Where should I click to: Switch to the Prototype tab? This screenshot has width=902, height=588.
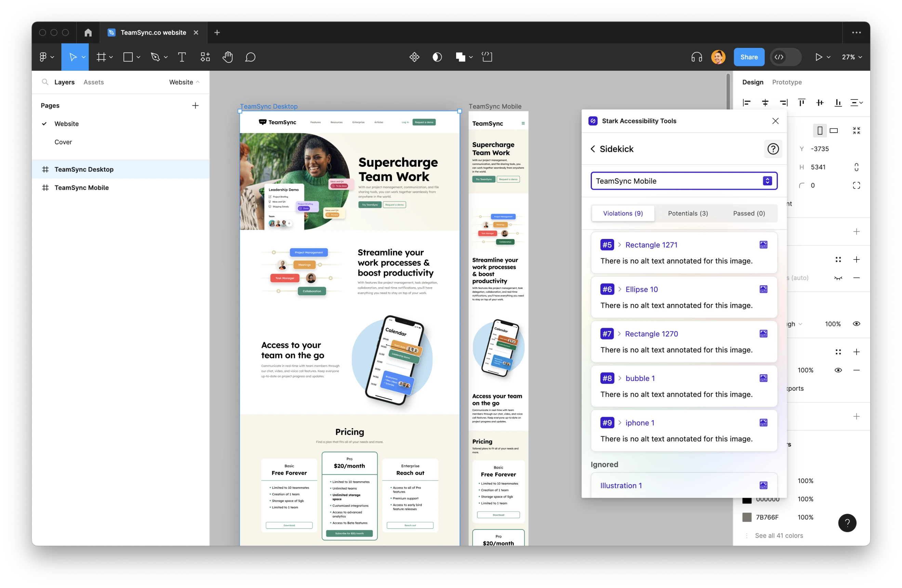point(787,82)
